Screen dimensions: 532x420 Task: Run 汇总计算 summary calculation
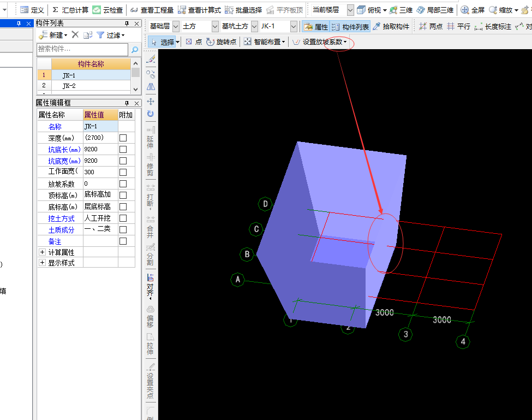pos(70,10)
